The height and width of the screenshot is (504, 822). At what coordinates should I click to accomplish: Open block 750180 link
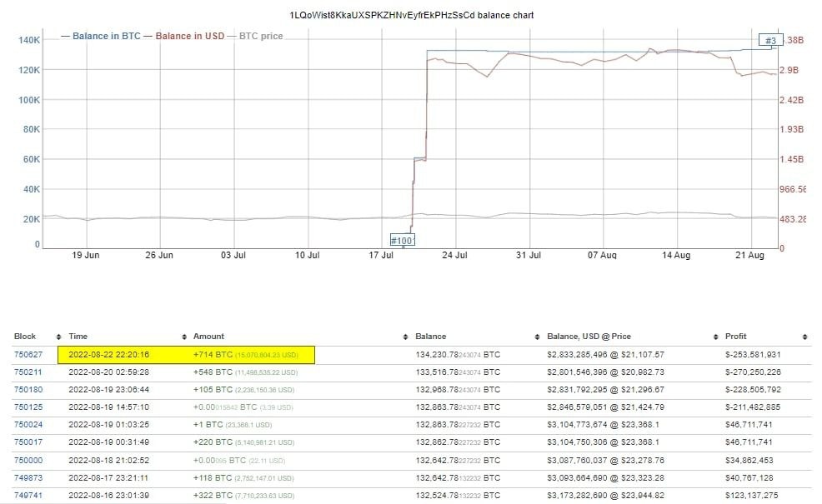[x=28, y=390]
